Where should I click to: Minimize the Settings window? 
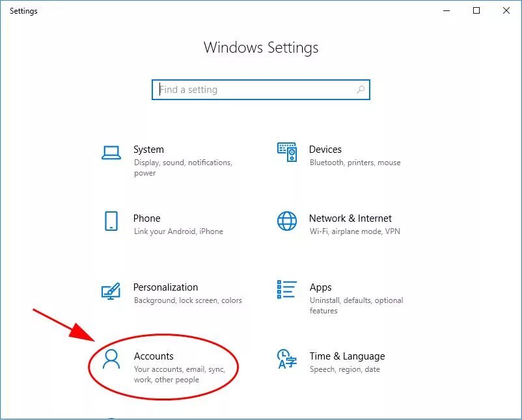click(x=446, y=10)
